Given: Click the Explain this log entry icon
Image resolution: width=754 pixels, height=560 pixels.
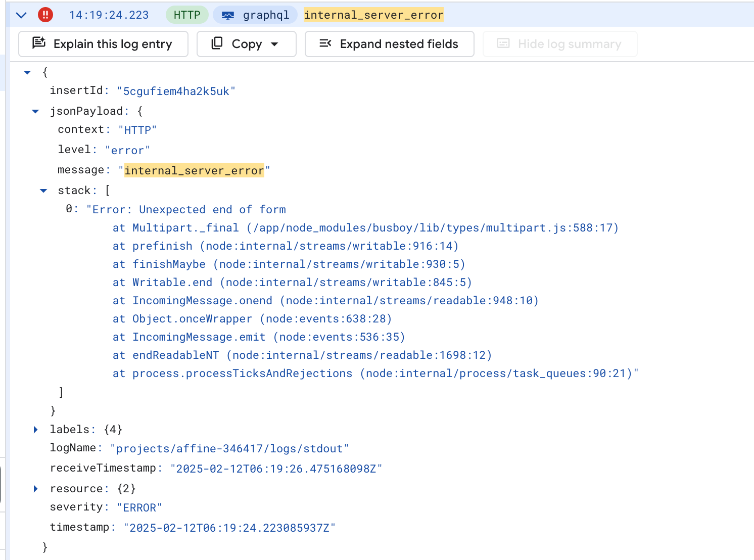Looking at the screenshot, I should point(39,43).
